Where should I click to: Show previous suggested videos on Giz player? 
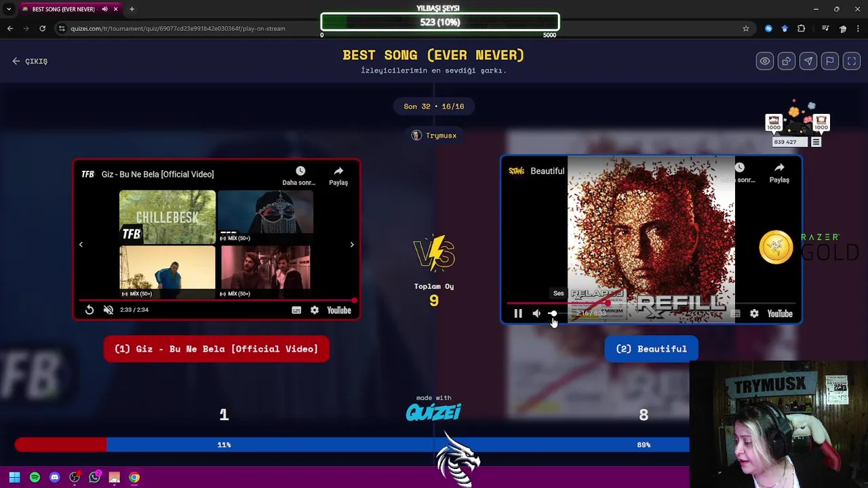81,245
